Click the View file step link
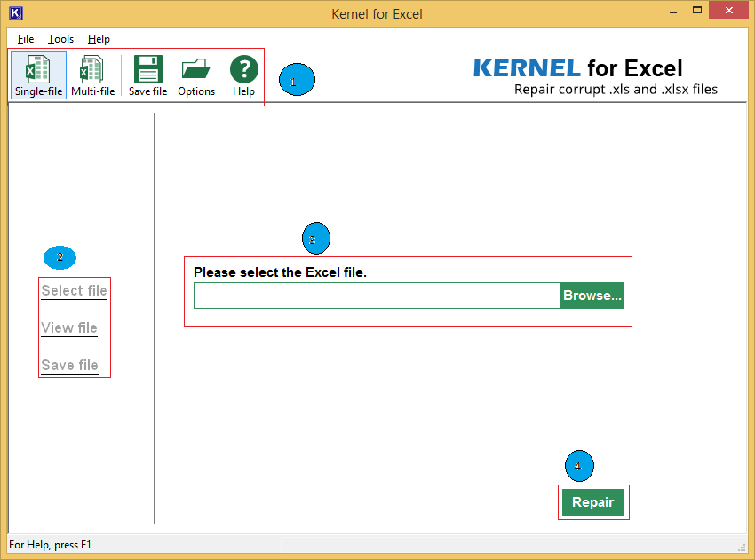Viewport: 755px width, 560px height. coord(69,327)
